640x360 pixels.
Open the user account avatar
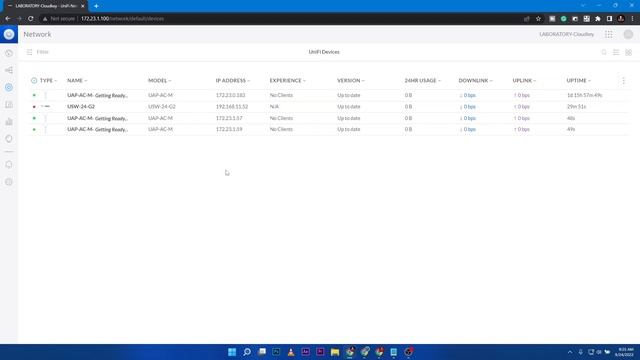[628, 34]
